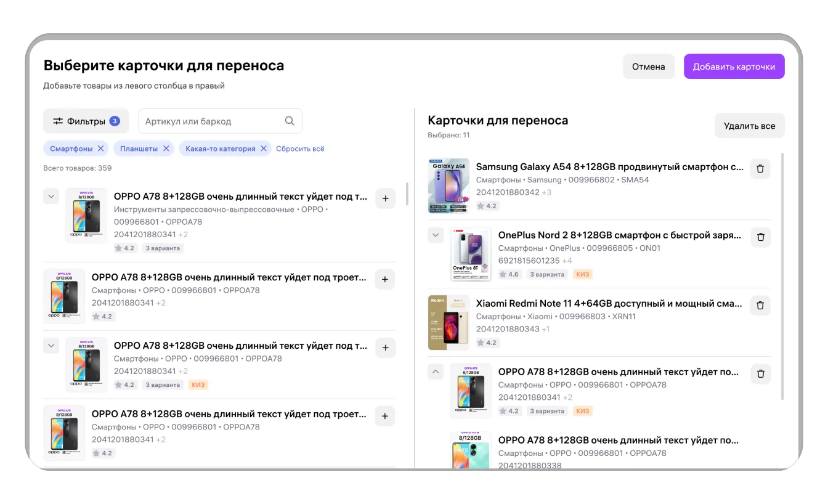828x504 pixels.
Task: Click the scrollbar of the product search list
Action: [x=407, y=194]
